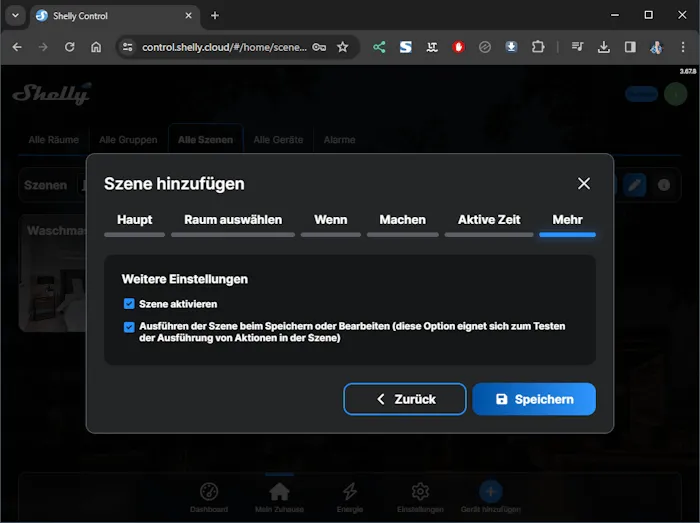Screen dimensions: 700x523
Task: Open the Raum auswählen step tab
Action: (233, 220)
